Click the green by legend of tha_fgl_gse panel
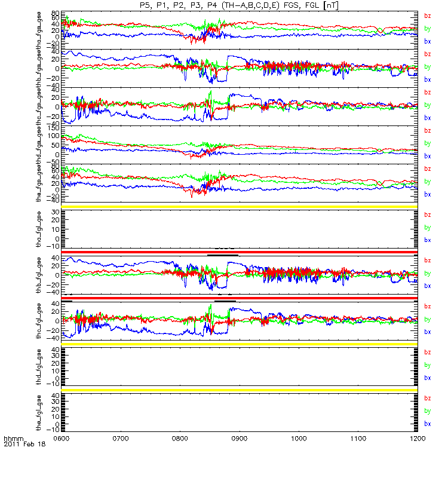Screen dimensions: 448x478 (428, 228)
